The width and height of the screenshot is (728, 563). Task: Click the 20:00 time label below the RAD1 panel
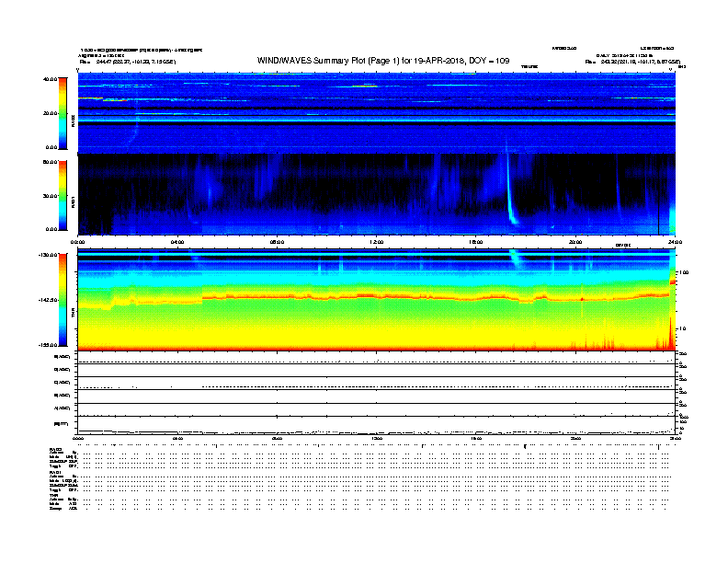coord(575,242)
